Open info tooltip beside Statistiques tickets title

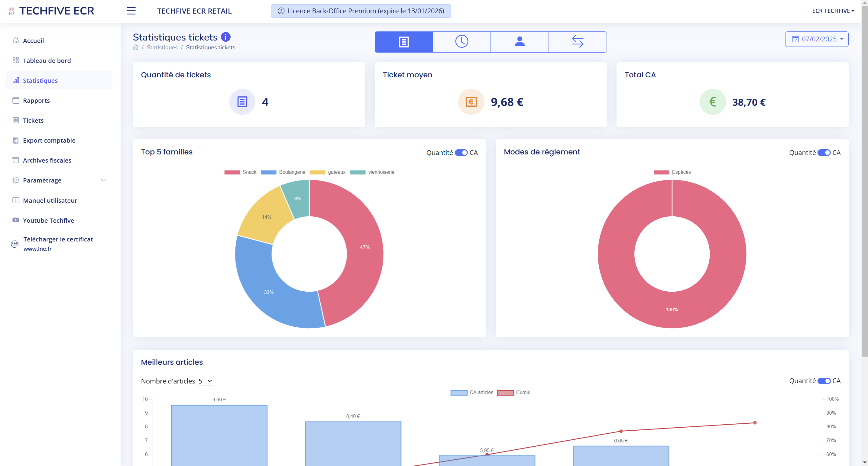225,37
